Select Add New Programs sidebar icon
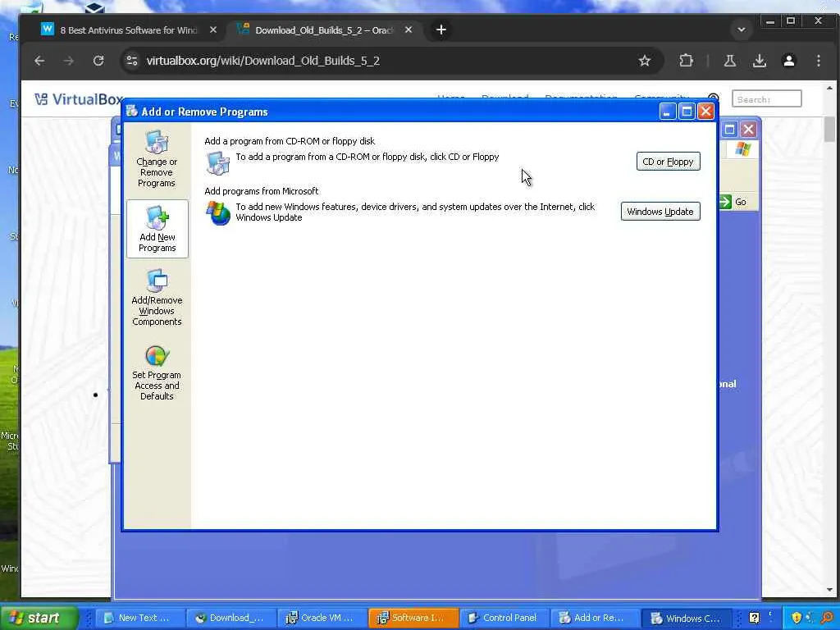Image resolution: width=840 pixels, height=630 pixels. [157, 230]
